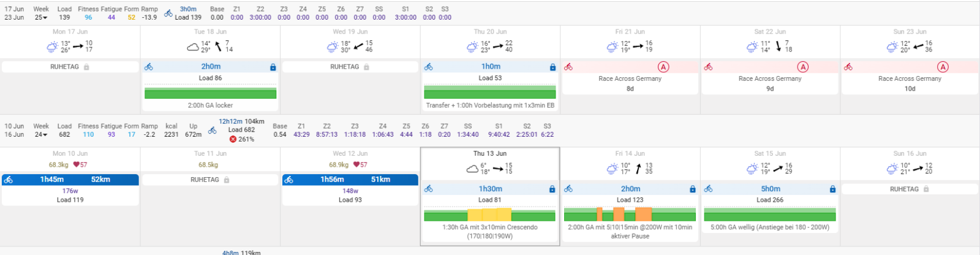Image resolution: width=980 pixels, height=255 pixels.
Task: Toggle the lock on Sat 15 Jun 5h0m workout
Action: (832, 189)
